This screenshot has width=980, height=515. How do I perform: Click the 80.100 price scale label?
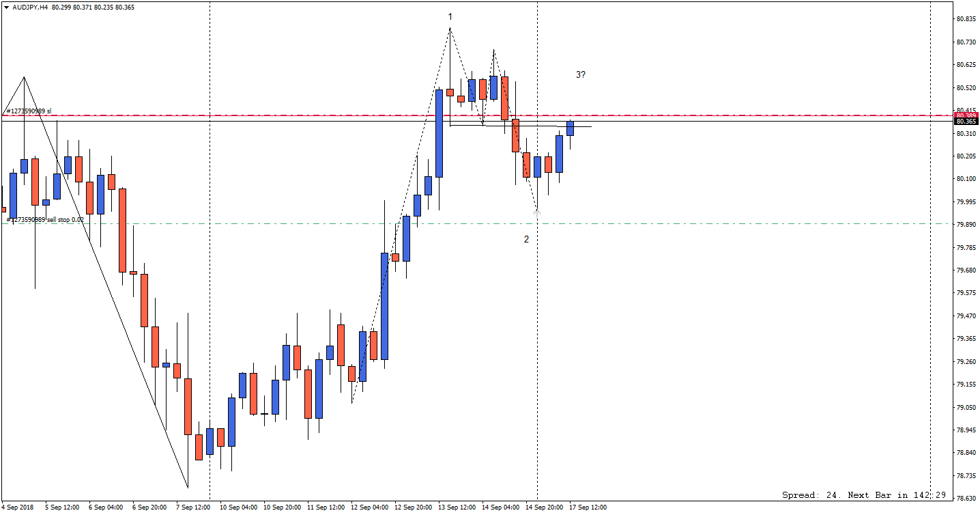tap(965, 179)
